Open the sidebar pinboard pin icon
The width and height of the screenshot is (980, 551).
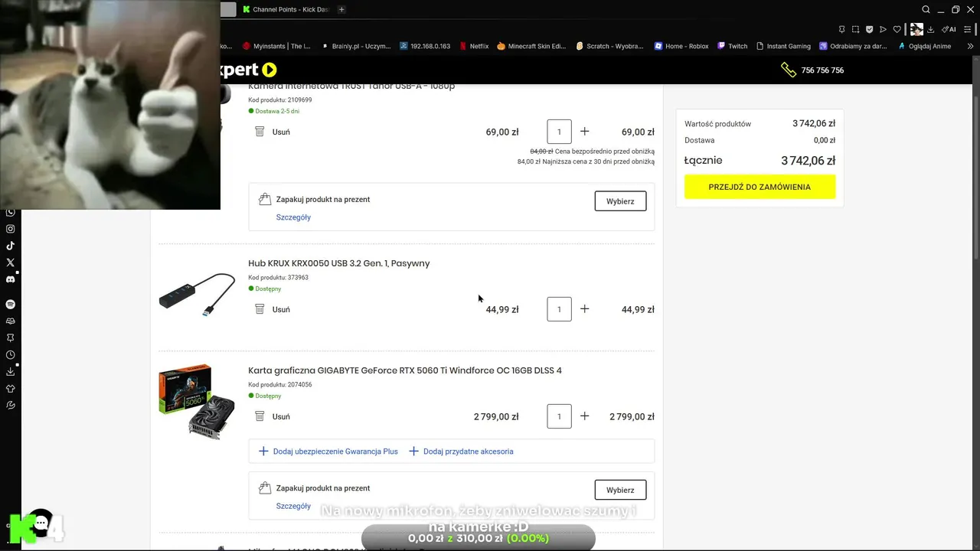(11, 337)
